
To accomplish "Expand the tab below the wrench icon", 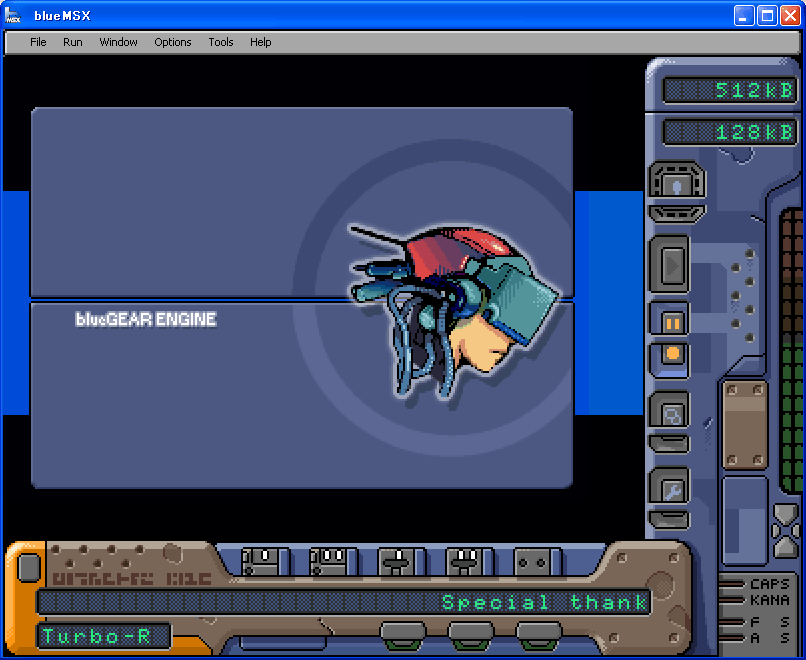I will click(x=670, y=520).
